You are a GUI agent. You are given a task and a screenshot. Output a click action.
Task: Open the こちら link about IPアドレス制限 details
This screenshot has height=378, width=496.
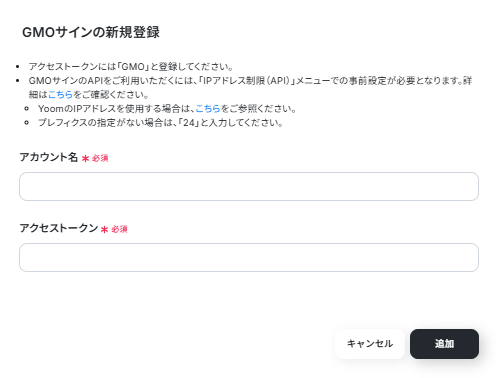pyautogui.click(x=60, y=95)
